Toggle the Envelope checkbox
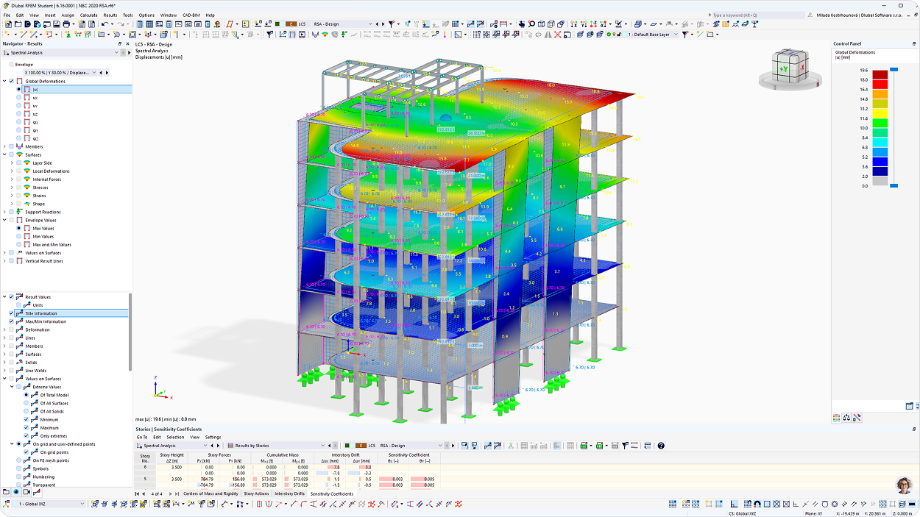 (11, 65)
